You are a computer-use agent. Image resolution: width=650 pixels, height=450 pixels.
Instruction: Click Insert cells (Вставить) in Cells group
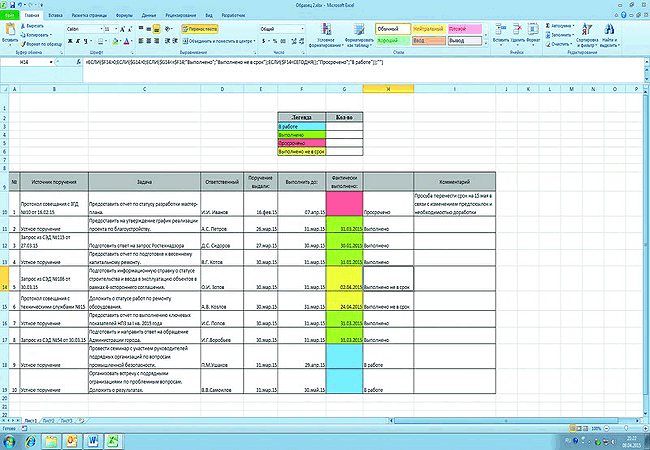[501, 33]
